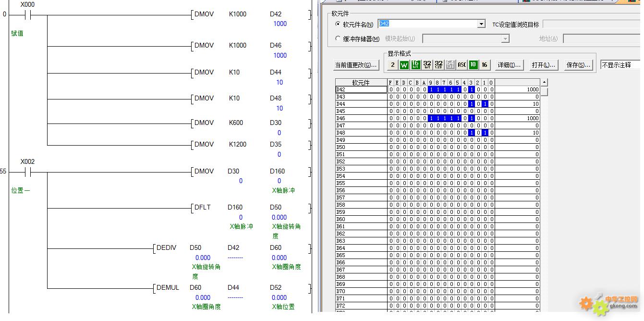Select 32-bit integer display format icon
Image resolution: width=644 pixels, height=321 pixels.
(x=427, y=65)
